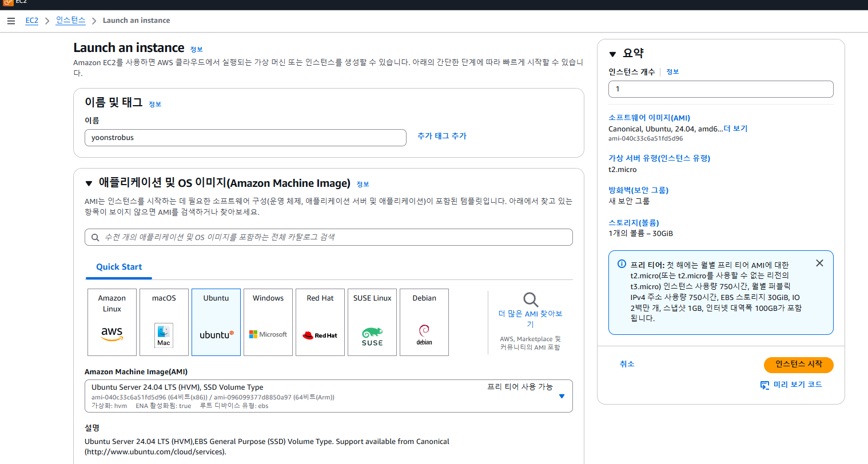
Task: Click 추가 태그 추가 link
Action: (442, 136)
